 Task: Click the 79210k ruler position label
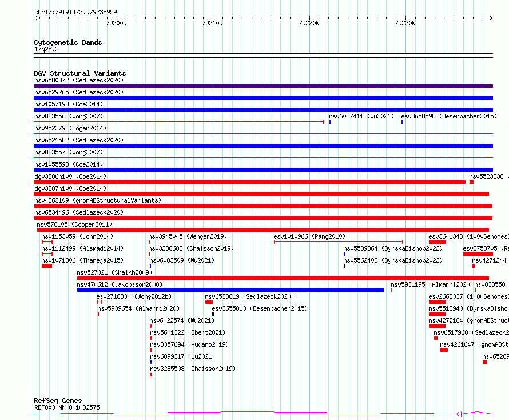tap(212, 23)
